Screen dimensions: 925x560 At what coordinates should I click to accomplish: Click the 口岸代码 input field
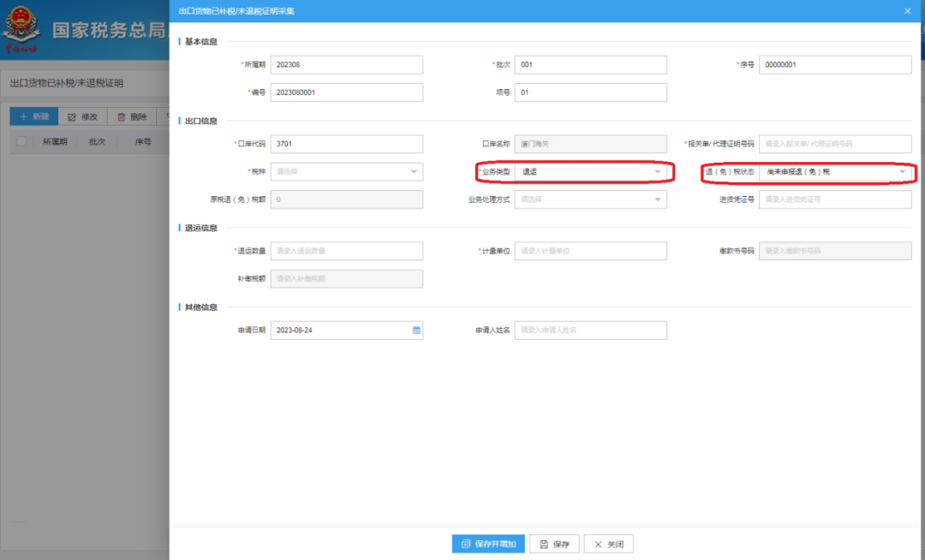coord(346,144)
